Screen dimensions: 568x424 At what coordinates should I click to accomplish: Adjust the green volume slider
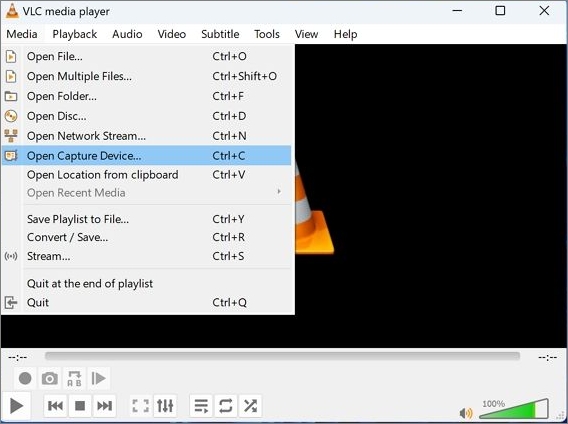pyautogui.click(x=514, y=409)
